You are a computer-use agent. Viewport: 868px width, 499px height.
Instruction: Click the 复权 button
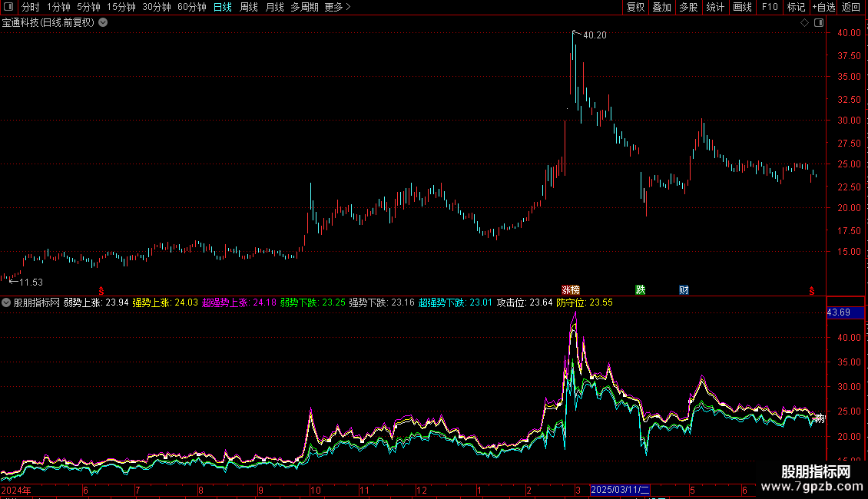click(x=635, y=7)
